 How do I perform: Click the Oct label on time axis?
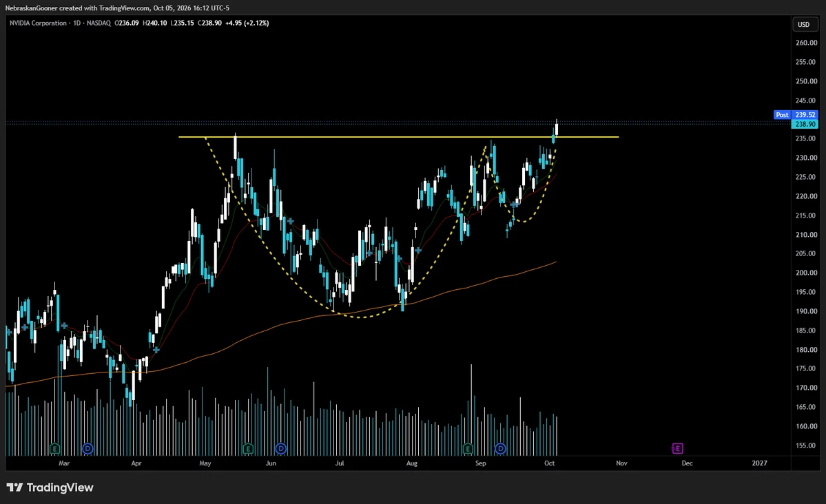(550, 463)
